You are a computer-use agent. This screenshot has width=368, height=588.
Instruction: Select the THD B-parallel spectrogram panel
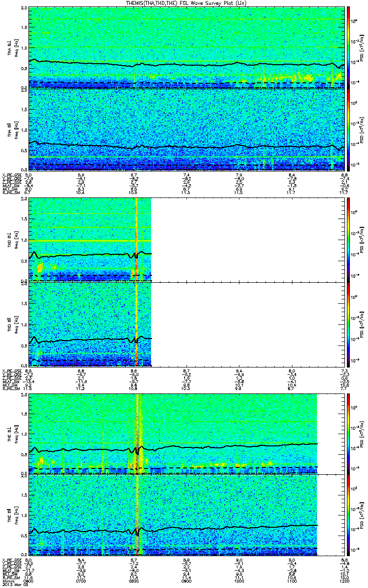[187, 323]
